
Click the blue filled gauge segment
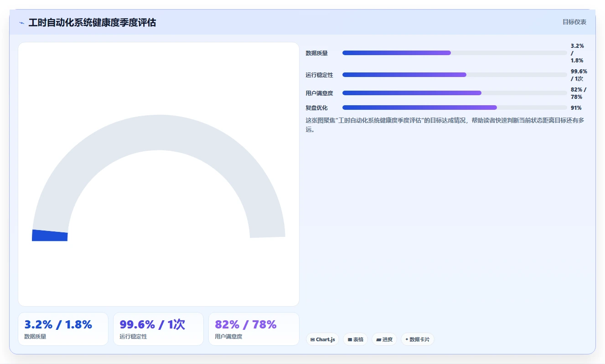click(50, 236)
